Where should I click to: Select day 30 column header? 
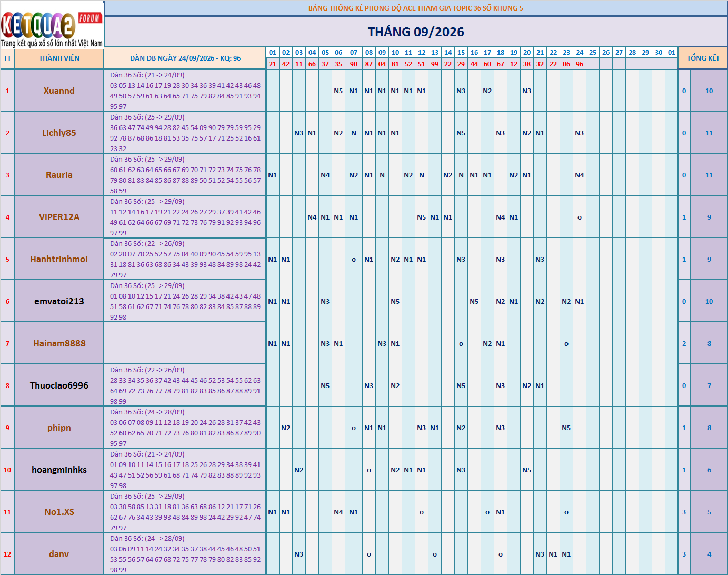click(659, 53)
